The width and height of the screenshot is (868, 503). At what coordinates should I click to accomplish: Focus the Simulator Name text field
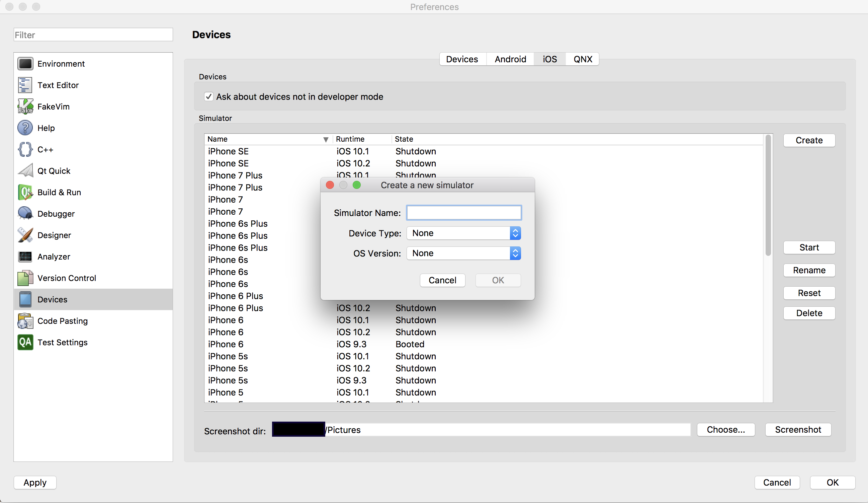click(464, 213)
